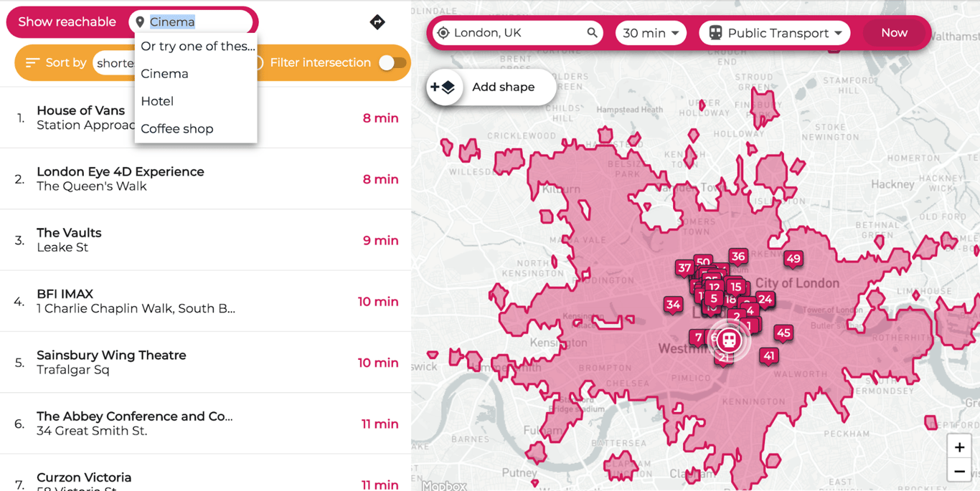Click the Add shape button
The height and width of the screenshot is (491, 980).
(491, 87)
